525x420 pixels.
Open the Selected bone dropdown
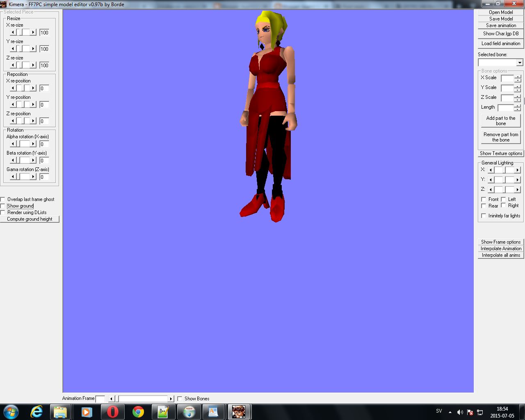(520, 63)
